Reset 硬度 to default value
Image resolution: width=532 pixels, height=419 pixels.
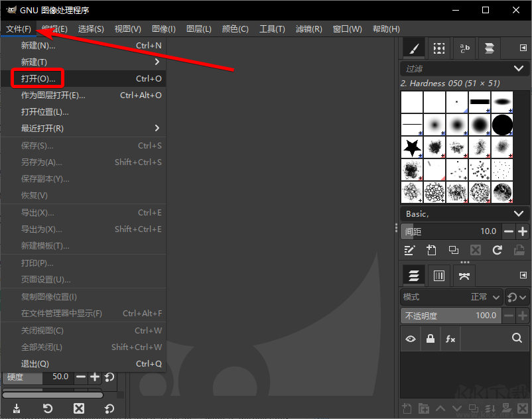pos(109,377)
